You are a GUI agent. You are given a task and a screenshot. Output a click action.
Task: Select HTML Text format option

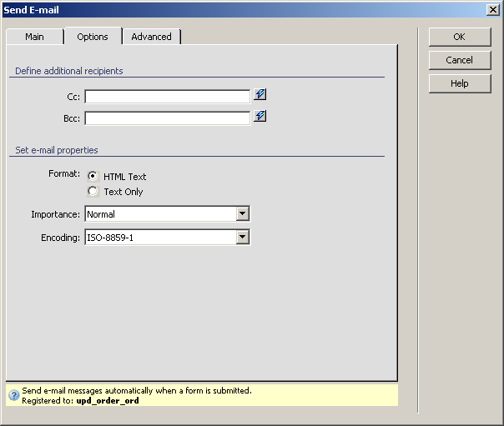[93, 177]
